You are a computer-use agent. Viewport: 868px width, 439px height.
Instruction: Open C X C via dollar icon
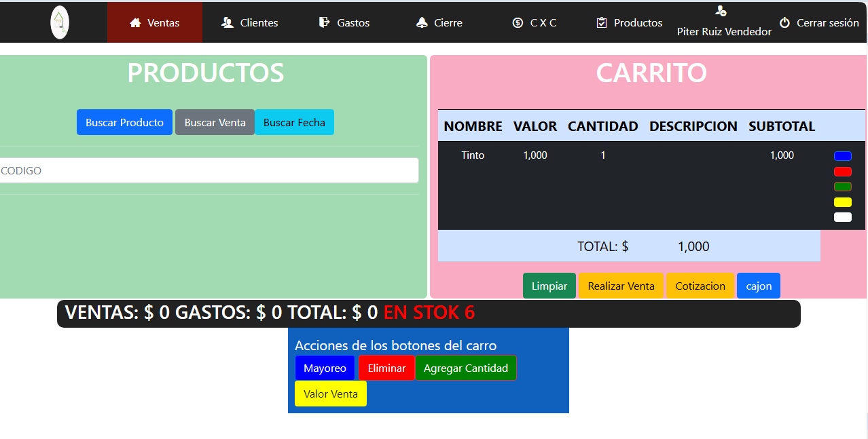click(x=518, y=22)
